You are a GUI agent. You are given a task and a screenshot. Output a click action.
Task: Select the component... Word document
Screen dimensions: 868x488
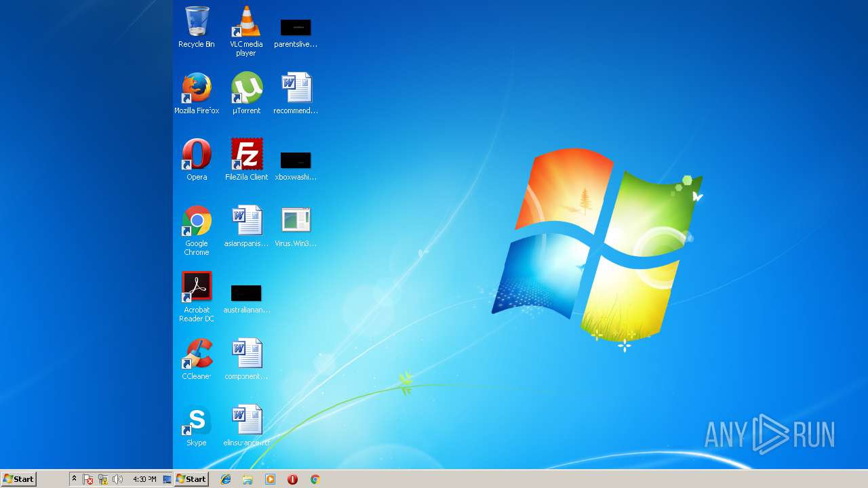click(246, 359)
